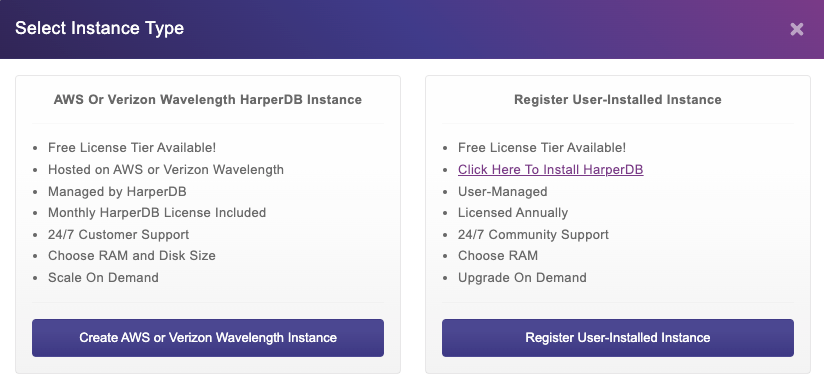Open Click Here To Install HarperDB link

550,170
